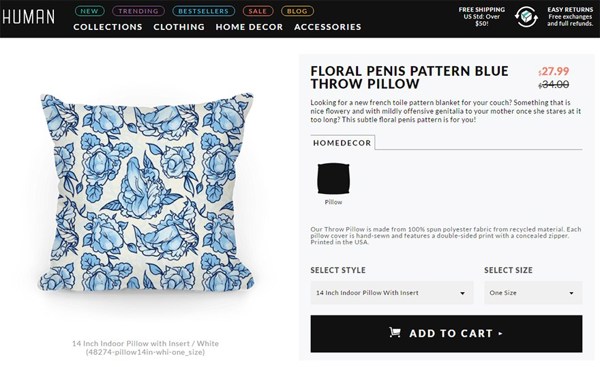Click the blue floral pillow product image
This screenshot has height=367, width=600.
click(x=147, y=191)
